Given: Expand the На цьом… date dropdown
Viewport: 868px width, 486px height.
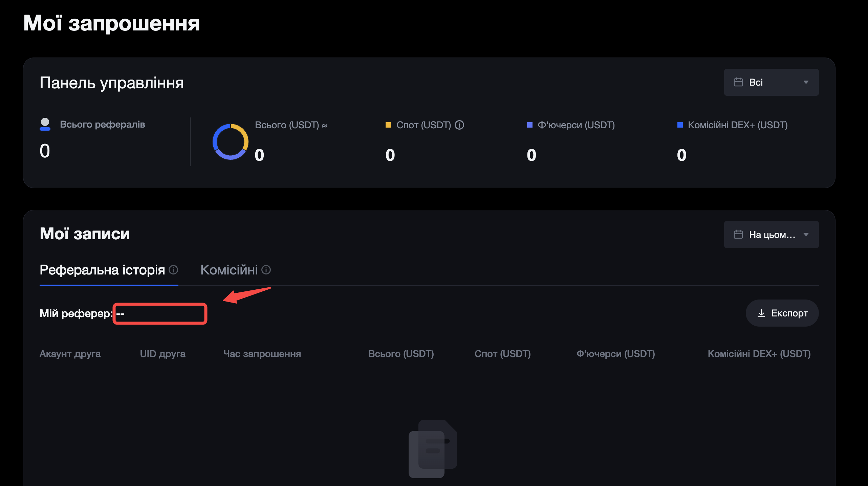Looking at the screenshot, I should click(x=771, y=235).
